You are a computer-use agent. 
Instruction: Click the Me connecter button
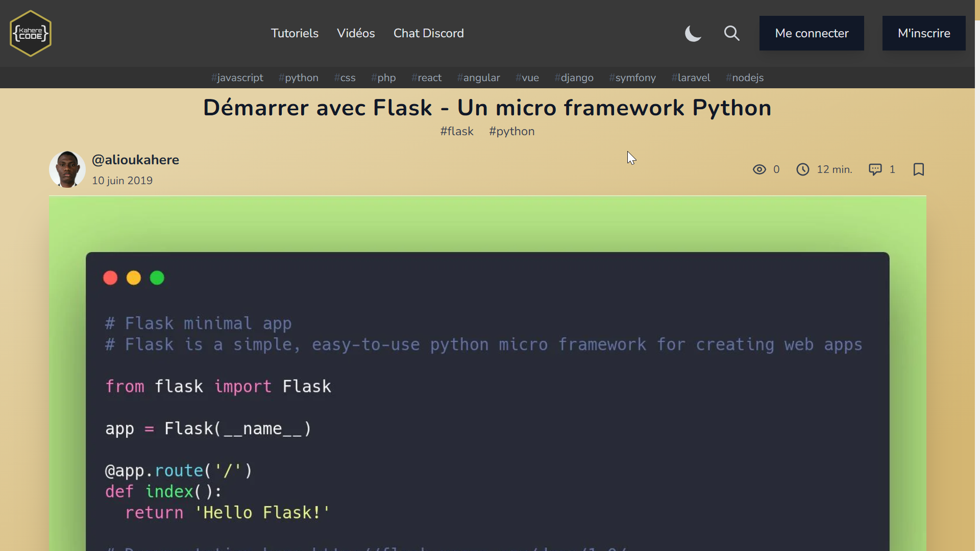pyautogui.click(x=812, y=33)
